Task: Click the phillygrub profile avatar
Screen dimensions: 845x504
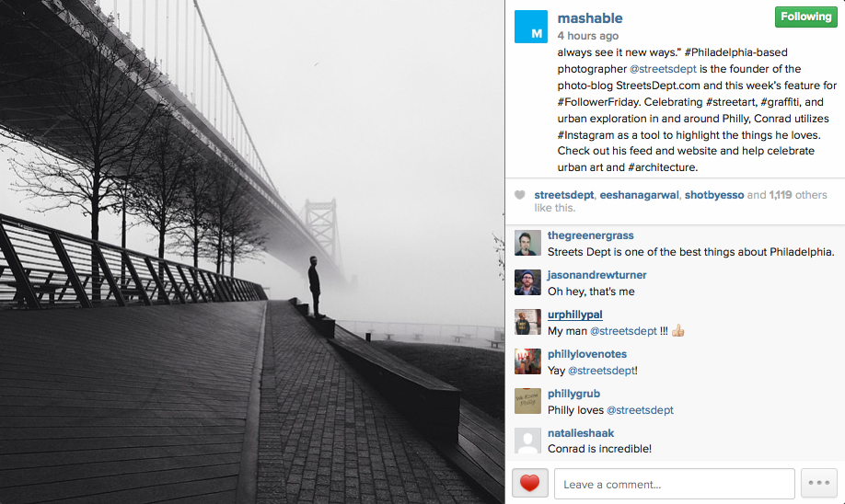Action: pyautogui.click(x=527, y=401)
